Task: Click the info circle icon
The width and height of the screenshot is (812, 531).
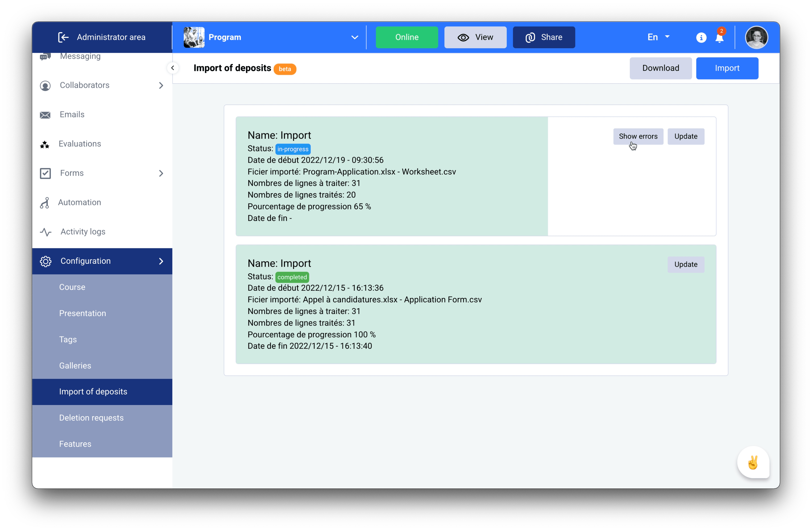Action: point(701,38)
